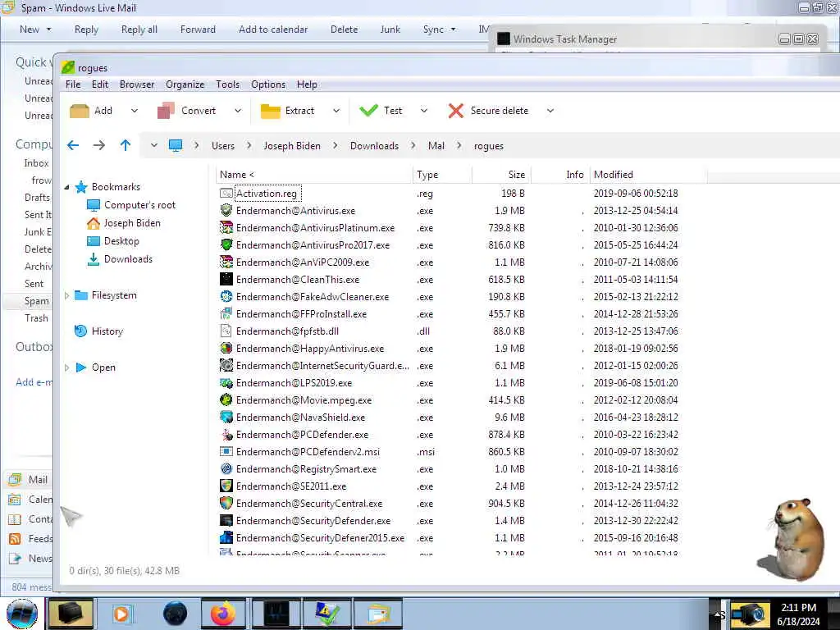Open the Browser menu
This screenshot has height=630, width=840.
(x=137, y=84)
